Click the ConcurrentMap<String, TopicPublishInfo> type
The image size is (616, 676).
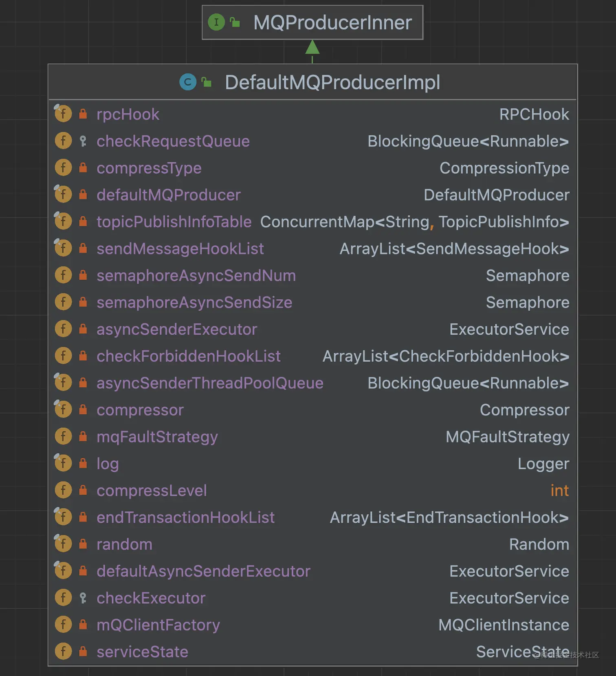[414, 222]
